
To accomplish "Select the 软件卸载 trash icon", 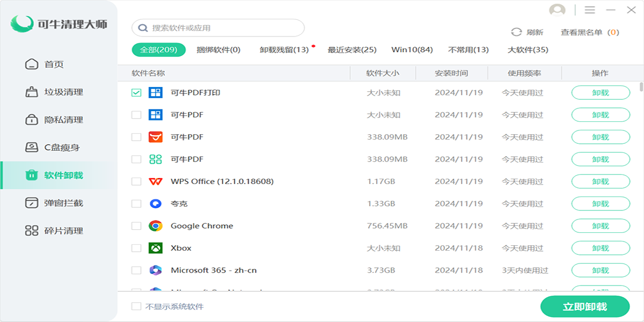I will click(x=32, y=175).
